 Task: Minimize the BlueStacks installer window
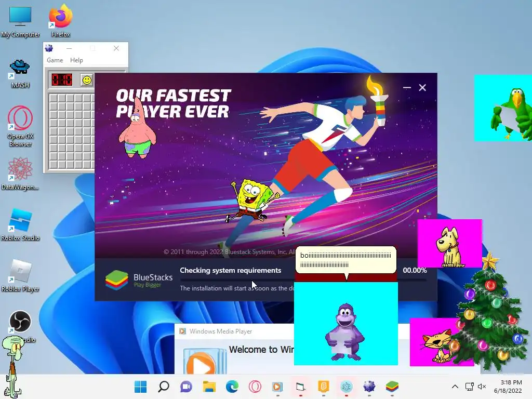[407, 87]
